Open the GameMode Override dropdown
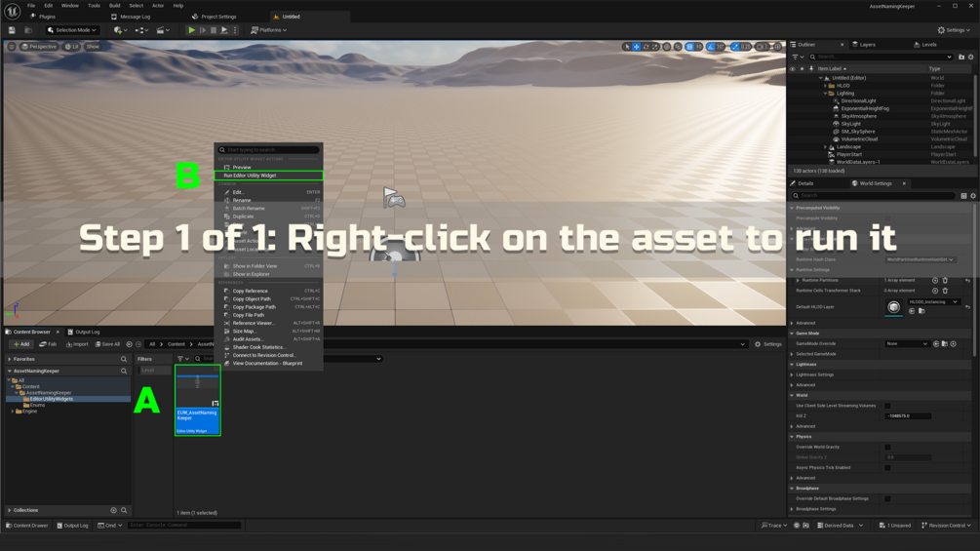The image size is (980, 551). (907, 343)
